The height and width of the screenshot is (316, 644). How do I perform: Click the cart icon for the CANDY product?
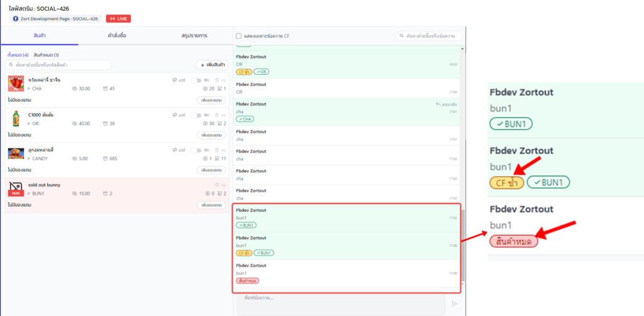[218, 159]
